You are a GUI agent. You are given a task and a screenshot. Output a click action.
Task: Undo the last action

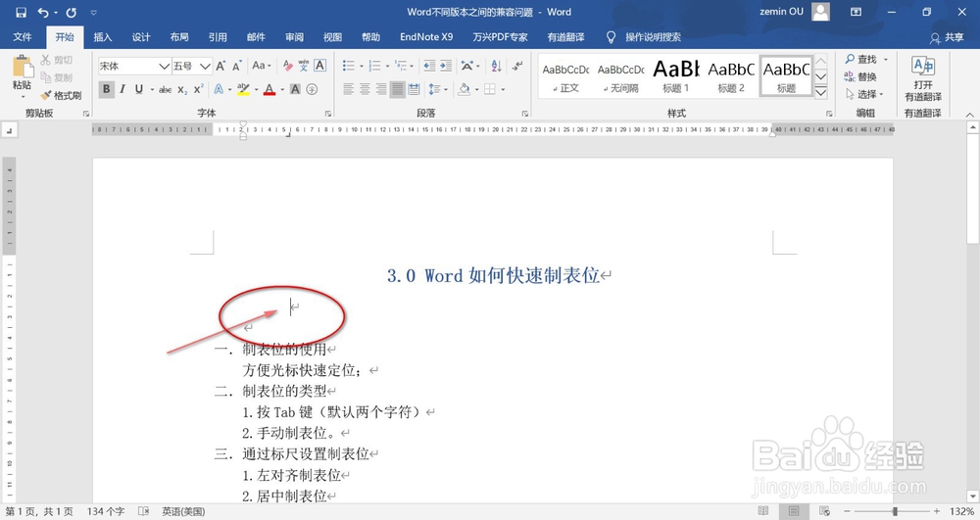click(43, 13)
